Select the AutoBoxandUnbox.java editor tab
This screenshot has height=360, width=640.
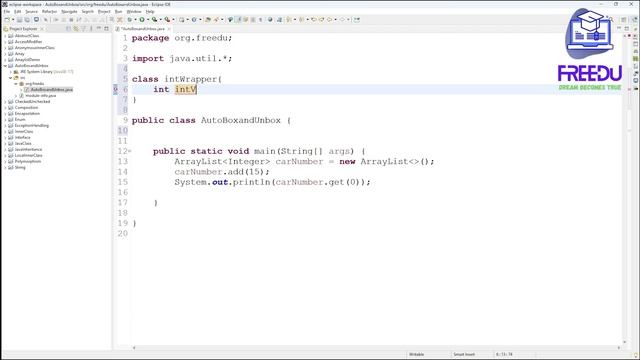[x=143, y=29]
